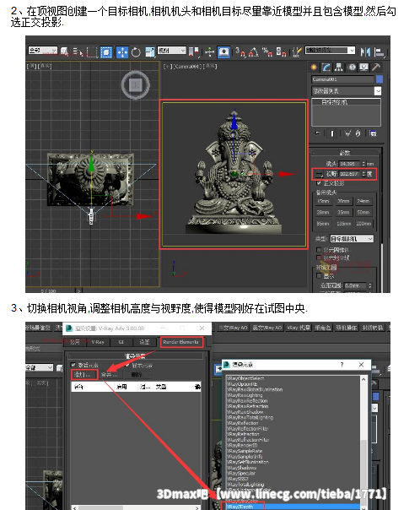Click the Use Pivot Point Center icon
Image resolution: width=420 pixels, height=510 pixels.
[194, 52]
